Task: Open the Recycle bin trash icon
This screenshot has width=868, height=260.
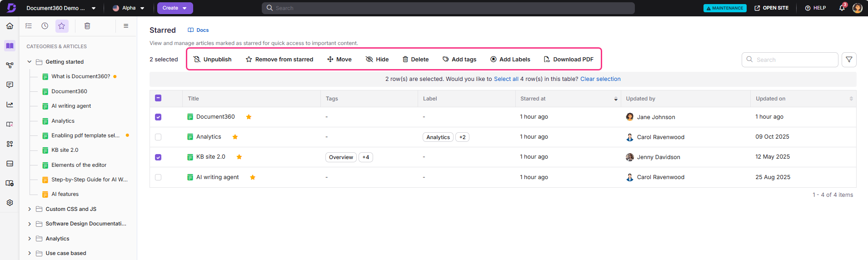Action: [87, 26]
